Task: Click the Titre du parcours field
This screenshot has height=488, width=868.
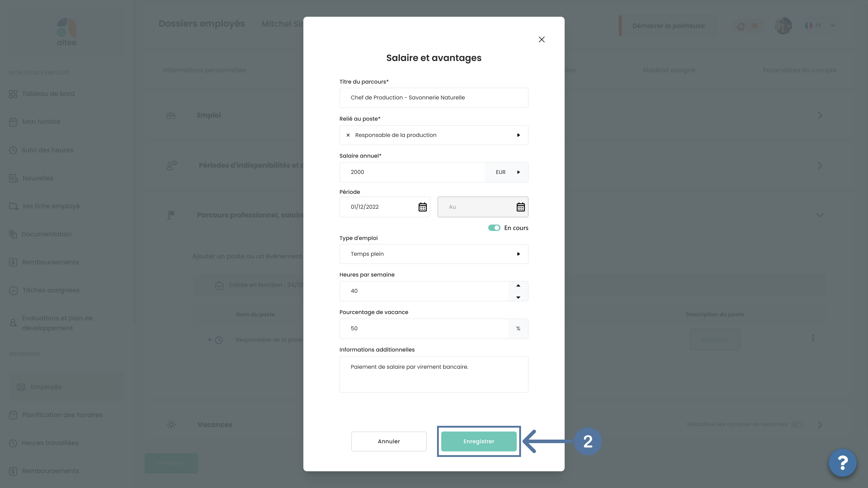Action: tap(434, 98)
